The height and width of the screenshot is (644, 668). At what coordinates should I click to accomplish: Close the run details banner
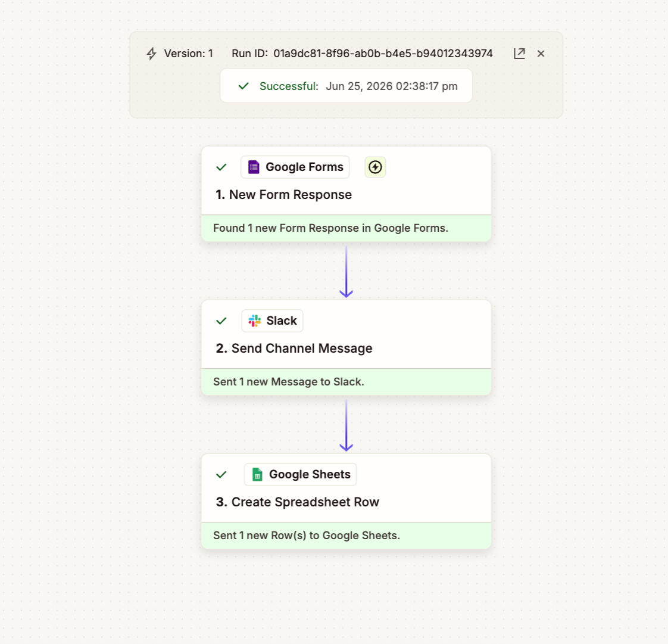[541, 53]
